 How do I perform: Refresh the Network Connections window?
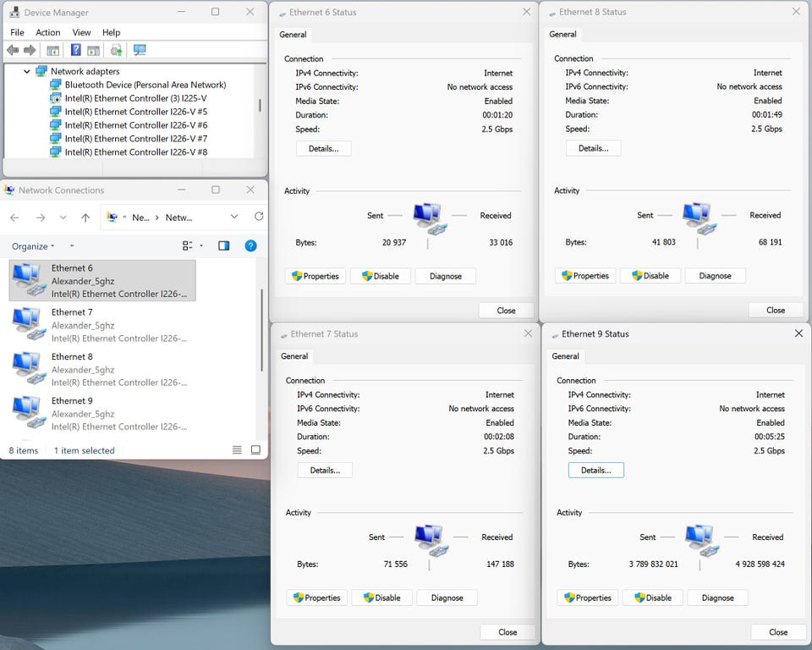coord(259,217)
